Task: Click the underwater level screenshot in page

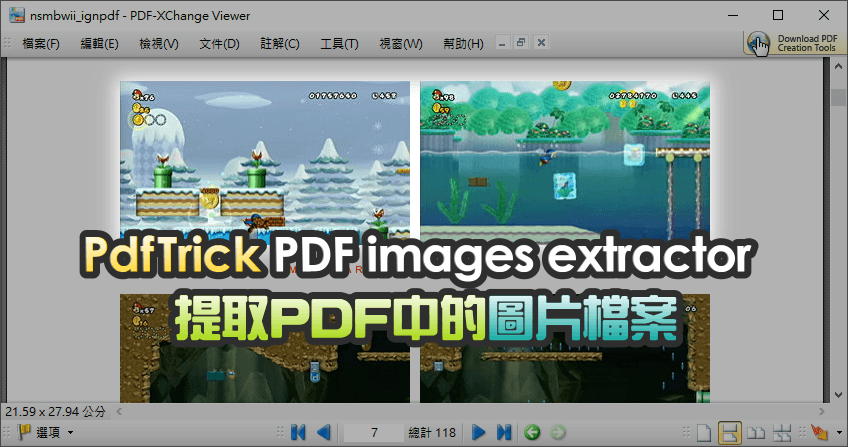Action: (565, 161)
